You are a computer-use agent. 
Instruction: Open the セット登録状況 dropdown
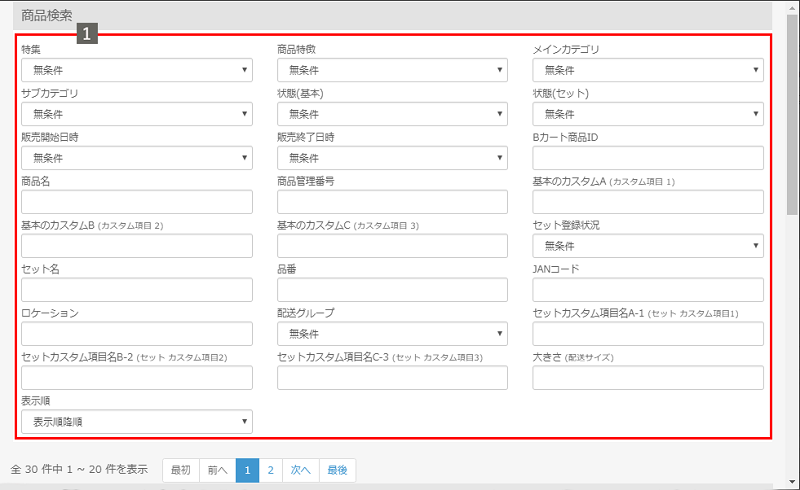click(648, 246)
